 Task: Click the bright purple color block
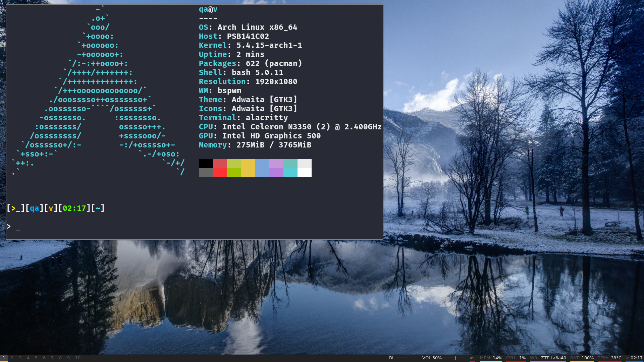click(x=276, y=172)
